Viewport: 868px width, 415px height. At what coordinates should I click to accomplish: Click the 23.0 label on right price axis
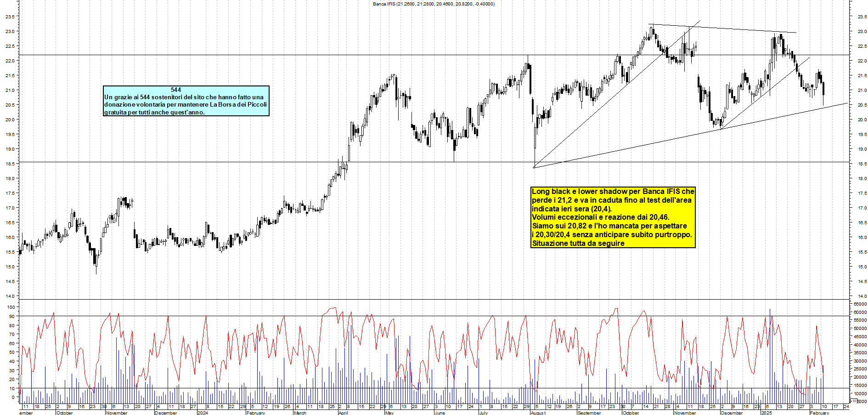862,31
